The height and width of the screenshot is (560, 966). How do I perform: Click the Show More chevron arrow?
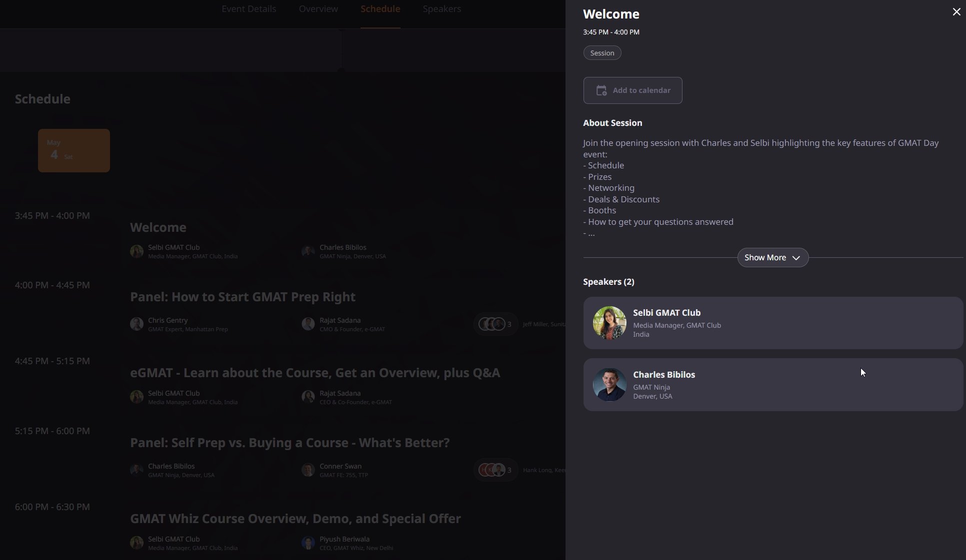tap(796, 258)
